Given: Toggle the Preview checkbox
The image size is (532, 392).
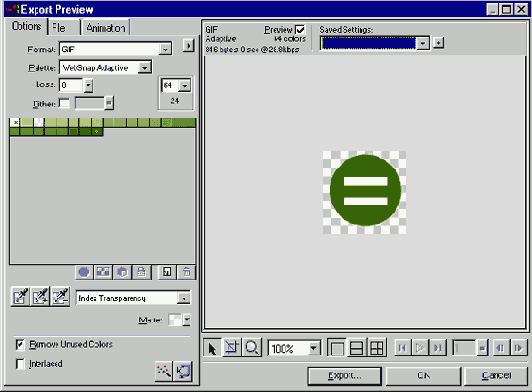Looking at the screenshot, I should pos(300,30).
